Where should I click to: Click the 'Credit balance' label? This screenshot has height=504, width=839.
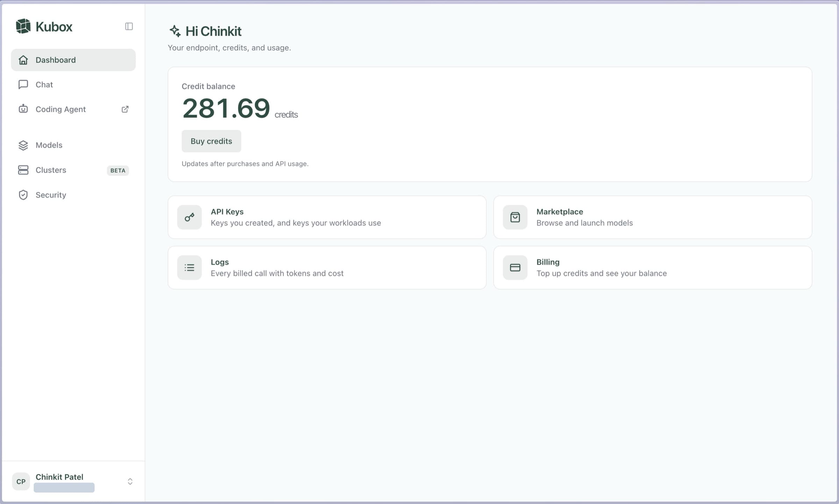(x=208, y=86)
